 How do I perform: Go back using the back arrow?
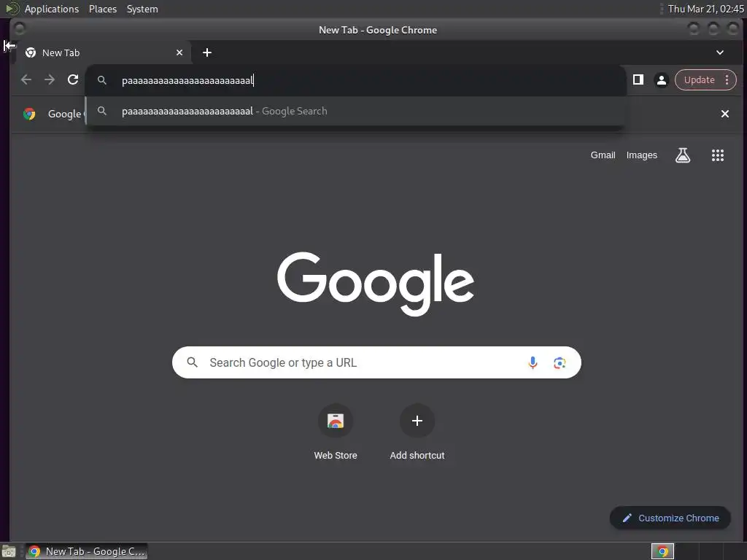(26, 79)
